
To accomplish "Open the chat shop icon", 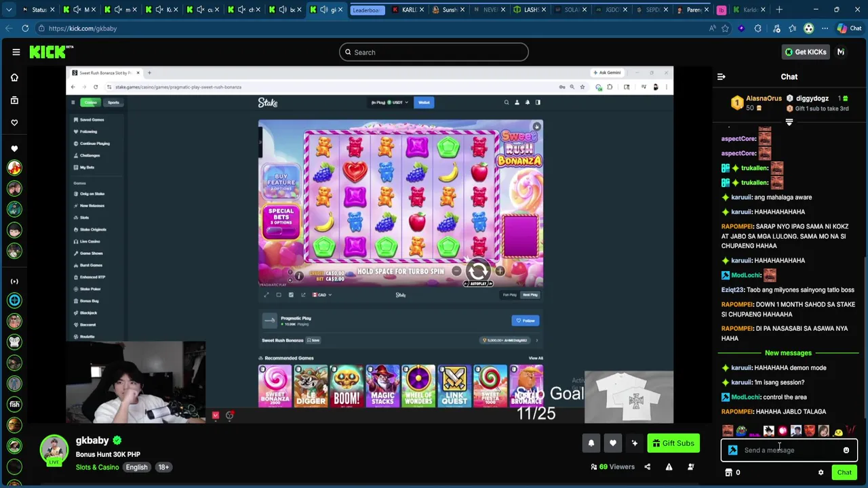I will click(x=729, y=472).
